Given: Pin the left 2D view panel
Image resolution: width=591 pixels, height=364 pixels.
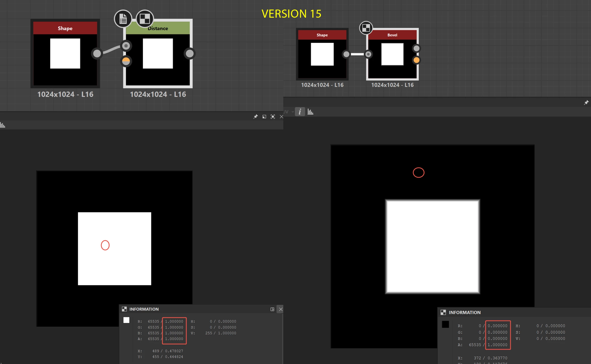Looking at the screenshot, I should click(x=256, y=117).
